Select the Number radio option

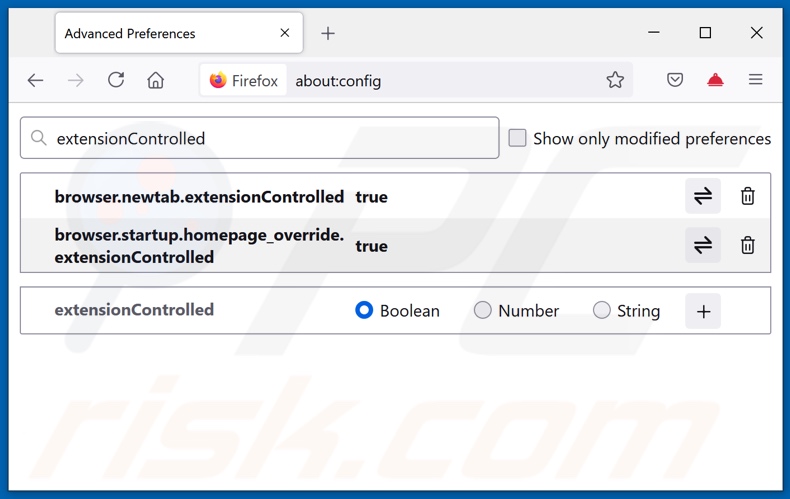point(482,310)
